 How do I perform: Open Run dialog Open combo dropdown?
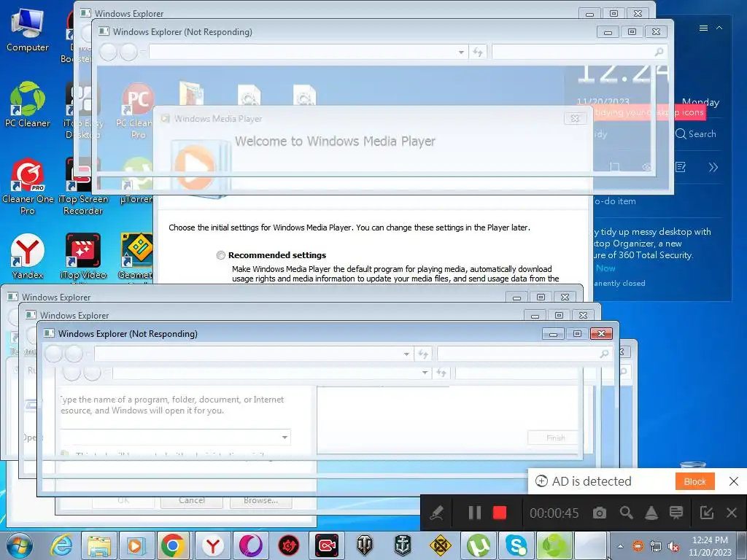point(285,437)
